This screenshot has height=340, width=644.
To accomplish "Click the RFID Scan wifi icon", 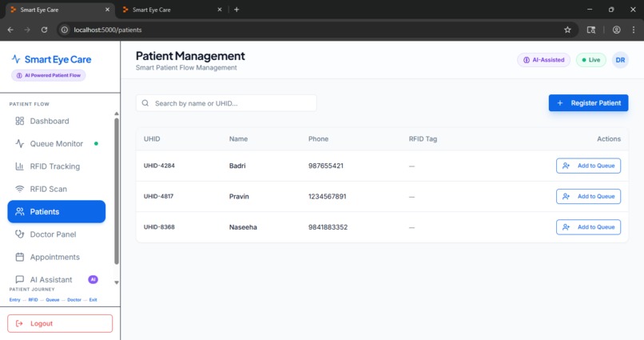I will coord(20,189).
